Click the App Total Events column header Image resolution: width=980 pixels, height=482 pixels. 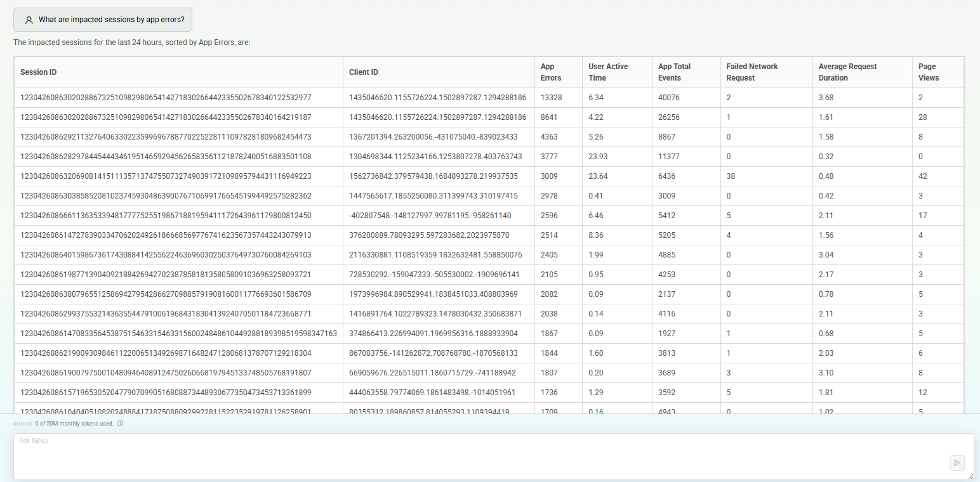pyautogui.click(x=686, y=72)
